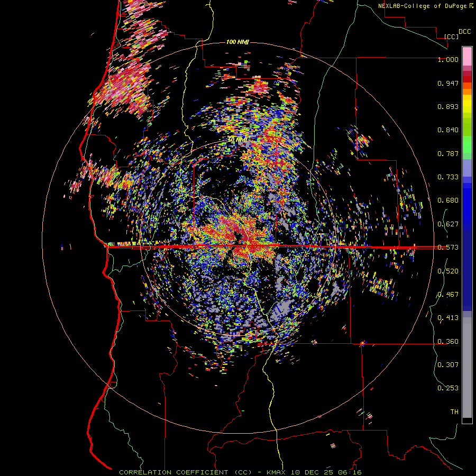Select the 0.253 scale value

448,388
